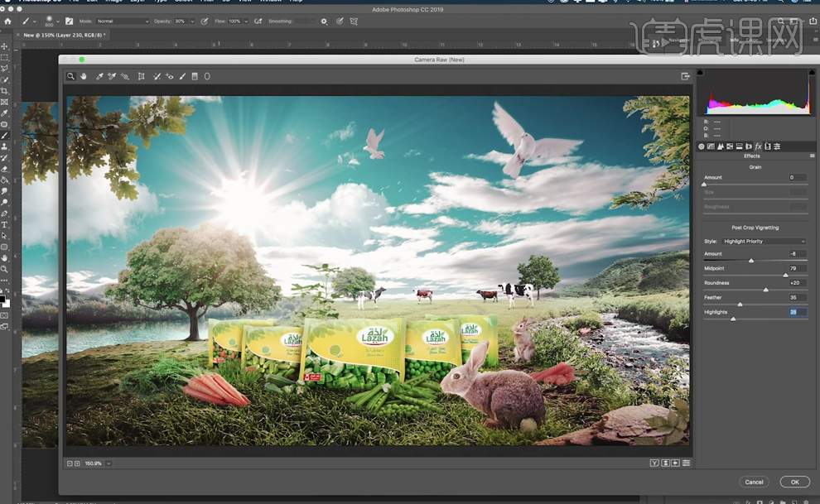Toggle pressure for opacity
Screen dimensions: 820x504
click(x=205, y=22)
